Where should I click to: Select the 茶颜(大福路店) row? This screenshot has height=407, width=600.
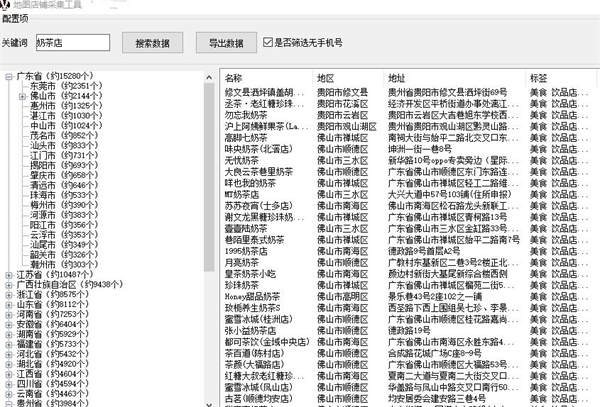coord(408,365)
